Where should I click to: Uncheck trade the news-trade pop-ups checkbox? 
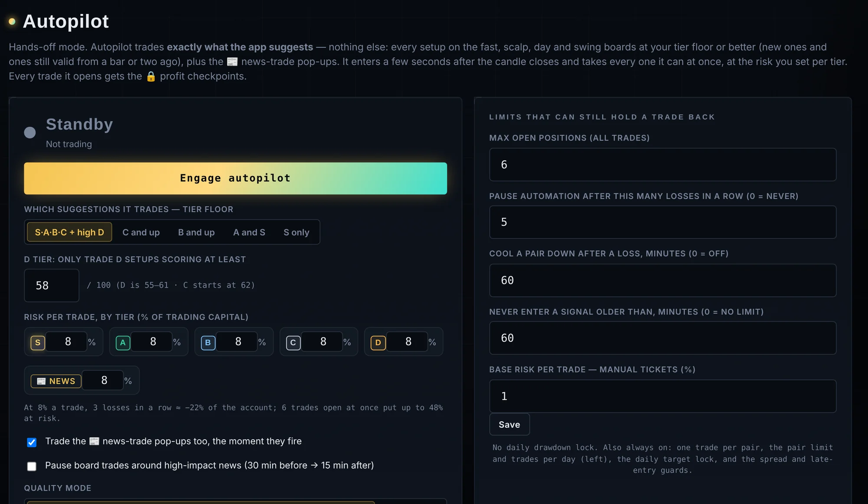pyautogui.click(x=32, y=442)
